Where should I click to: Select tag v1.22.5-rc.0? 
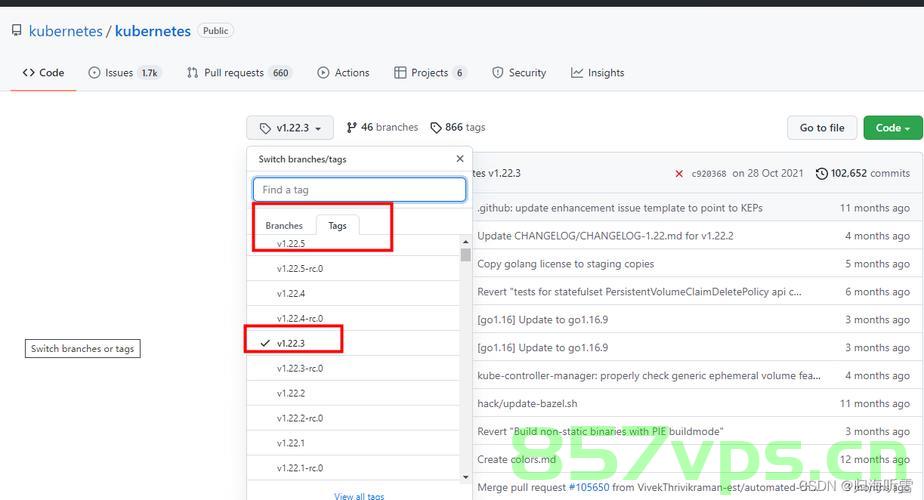[x=353, y=268]
